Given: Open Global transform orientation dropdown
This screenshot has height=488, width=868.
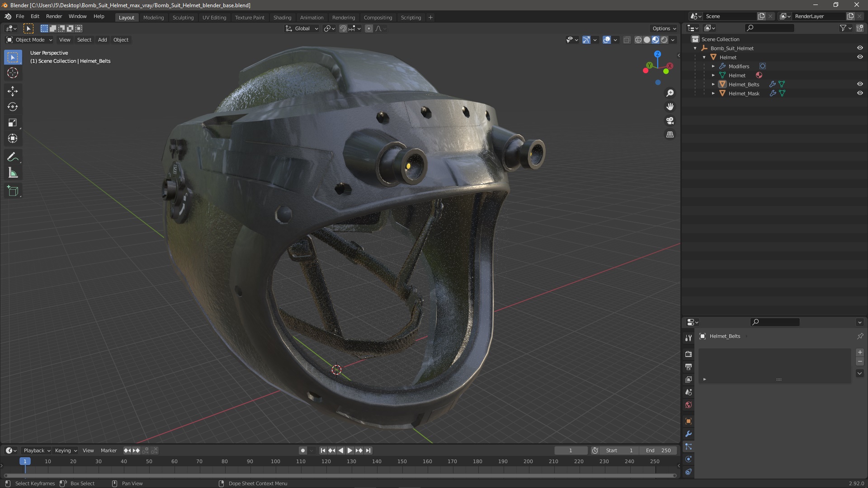Looking at the screenshot, I should tap(302, 28).
